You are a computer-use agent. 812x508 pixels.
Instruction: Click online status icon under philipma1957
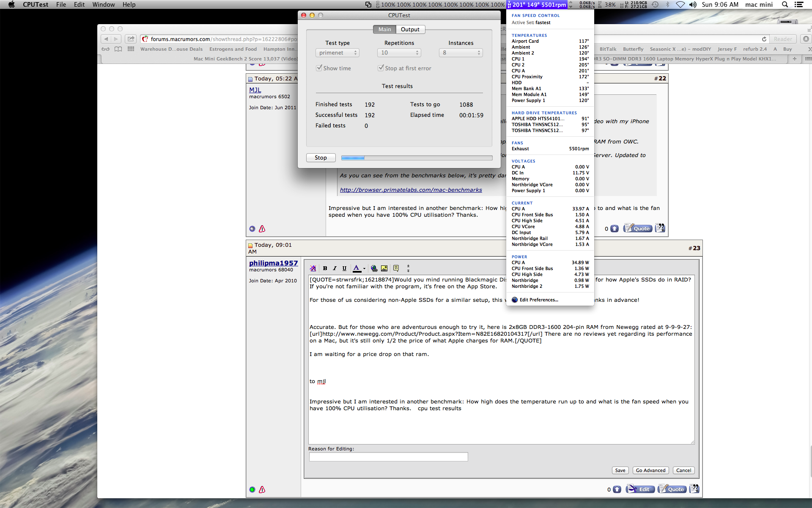click(252, 489)
